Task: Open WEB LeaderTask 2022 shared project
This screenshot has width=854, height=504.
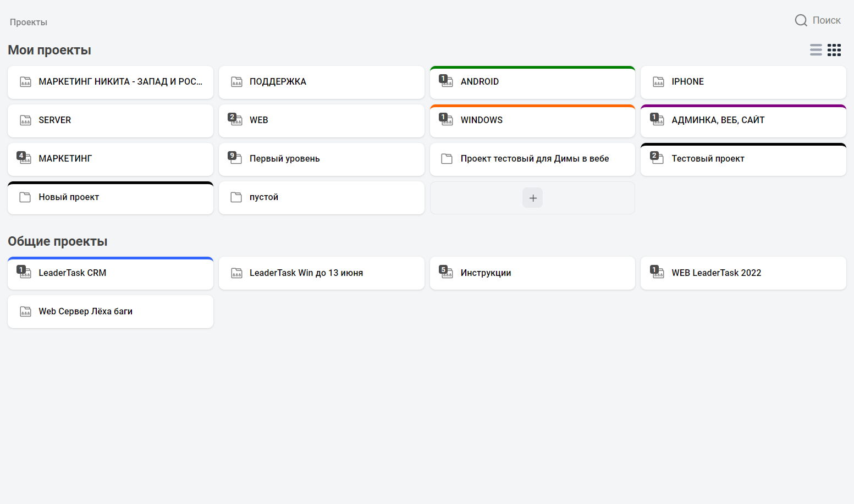Action: pos(743,273)
